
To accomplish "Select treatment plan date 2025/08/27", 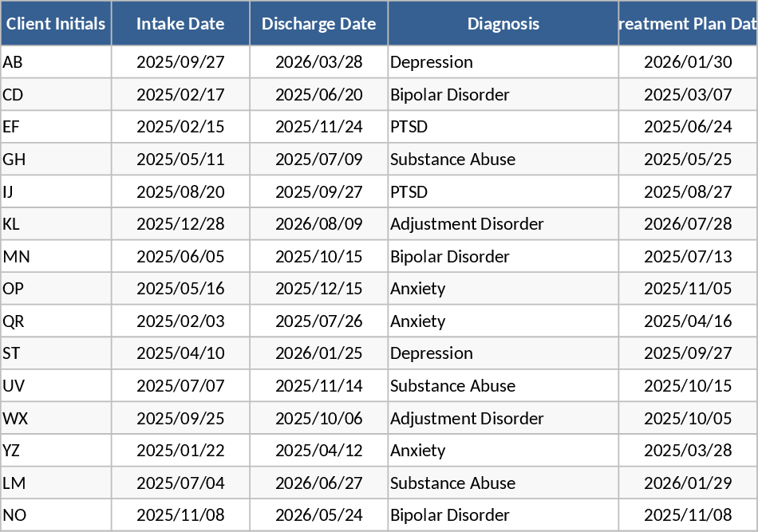I will (x=687, y=192).
